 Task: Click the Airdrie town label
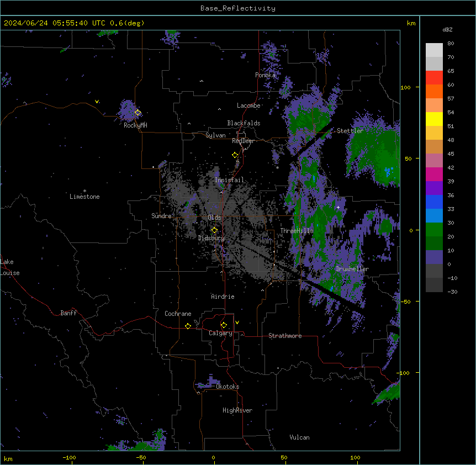(x=223, y=297)
